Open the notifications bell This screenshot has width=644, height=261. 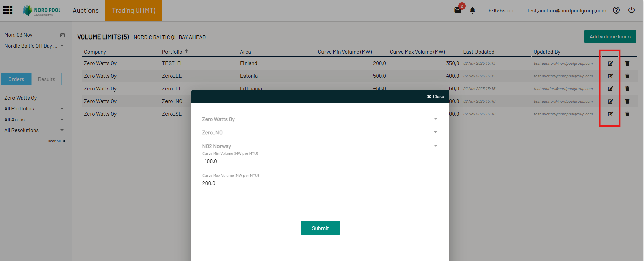pos(473,10)
